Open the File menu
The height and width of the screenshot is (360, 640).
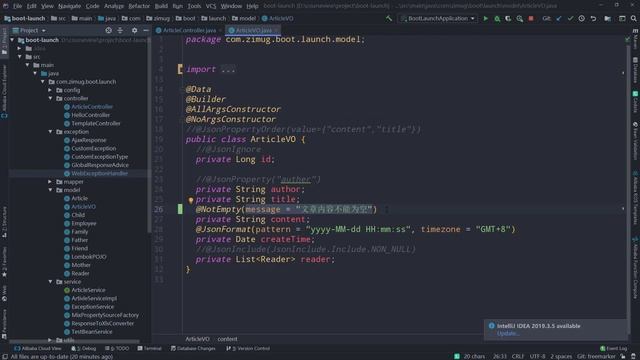[x=17, y=6]
